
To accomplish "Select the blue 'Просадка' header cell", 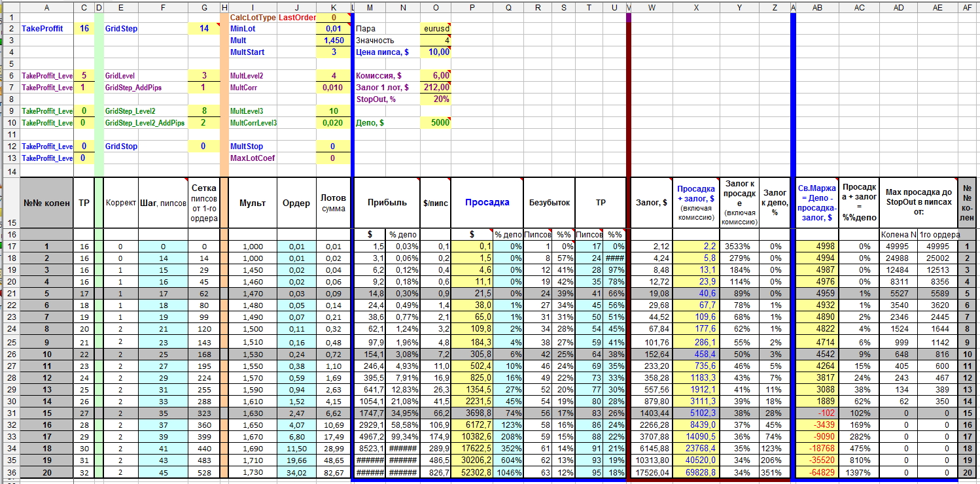I will [487, 203].
